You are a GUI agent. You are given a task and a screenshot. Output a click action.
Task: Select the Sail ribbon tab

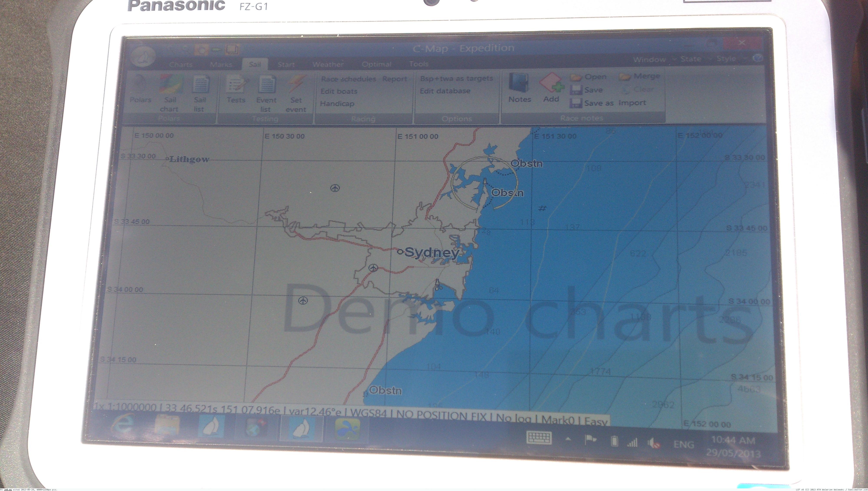point(255,64)
